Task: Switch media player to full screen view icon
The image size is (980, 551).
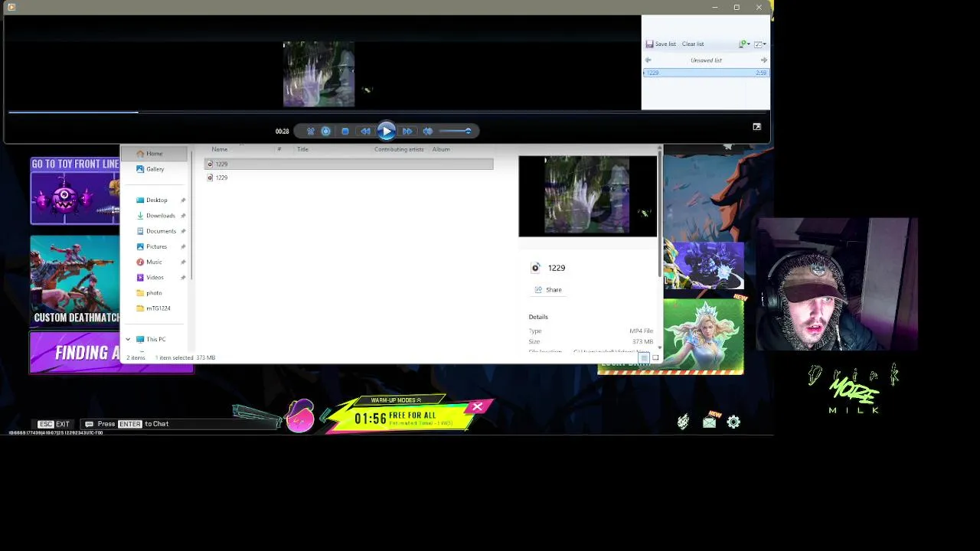Action: coord(756,127)
